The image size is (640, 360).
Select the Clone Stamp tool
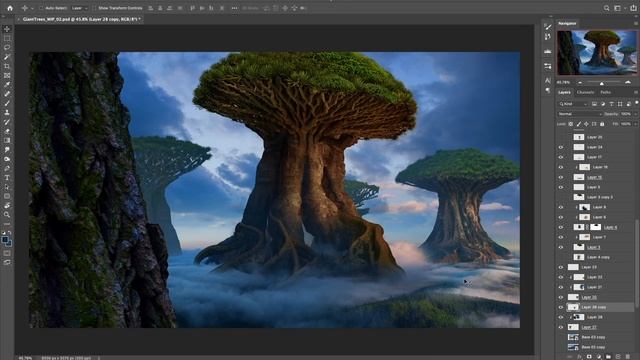coord(7,112)
